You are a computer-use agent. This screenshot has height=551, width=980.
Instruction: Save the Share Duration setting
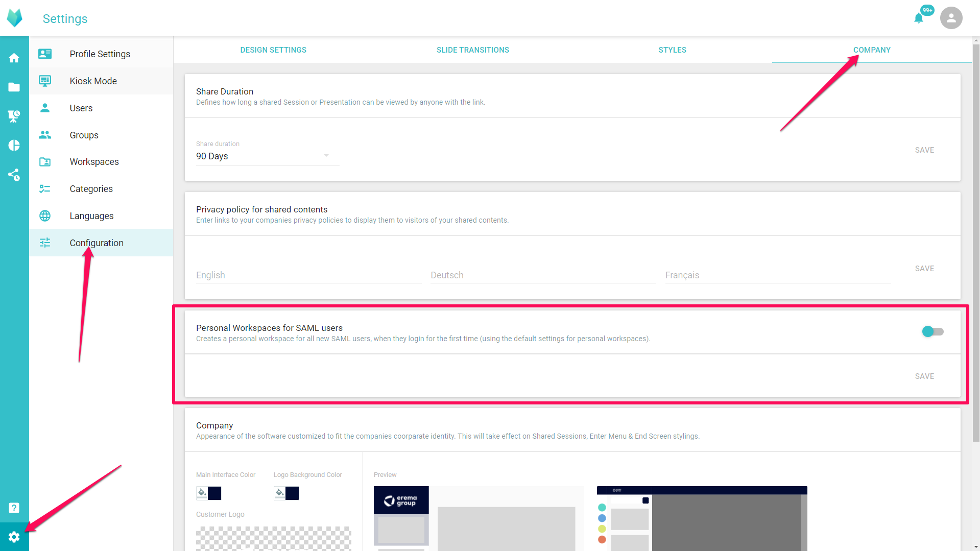click(x=924, y=150)
